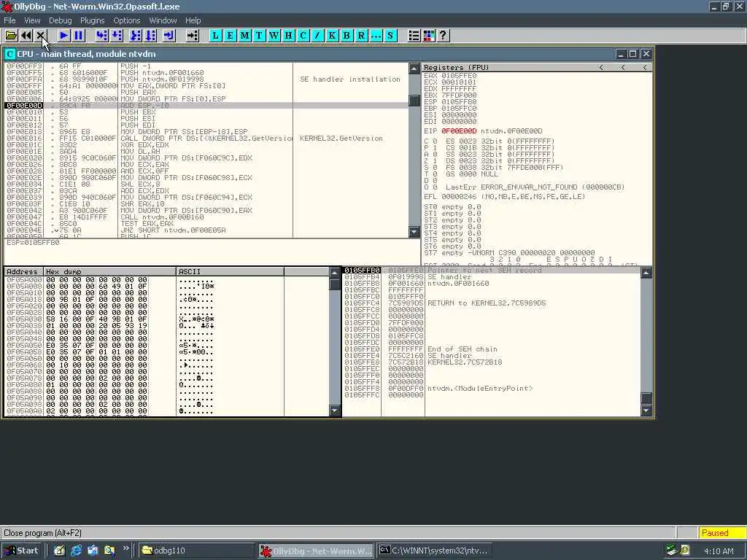Click the Step over toolbar icon

tap(117, 36)
